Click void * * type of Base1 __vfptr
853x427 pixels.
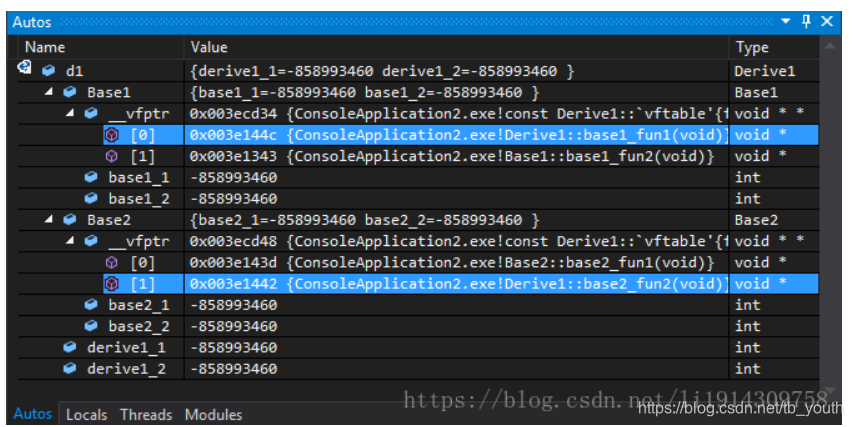click(769, 114)
